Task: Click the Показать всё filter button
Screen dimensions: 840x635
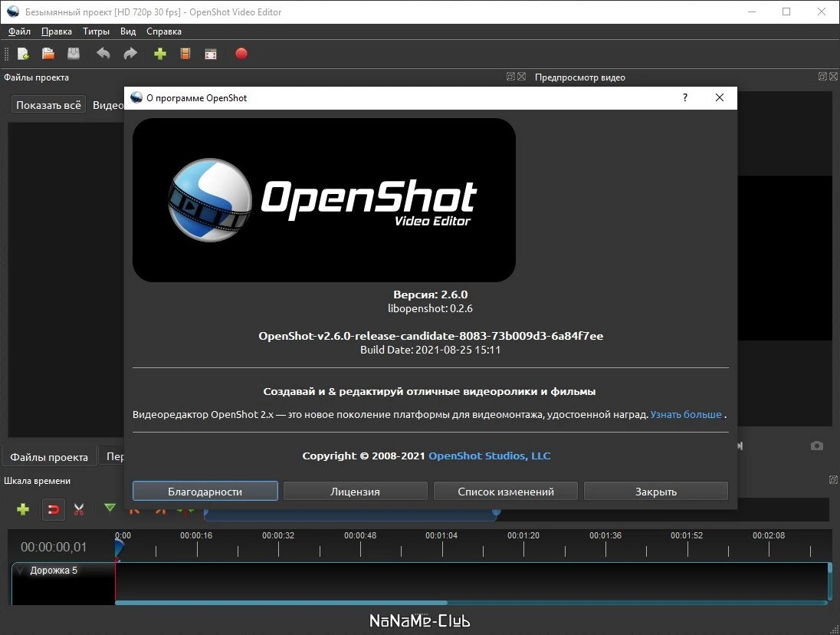Action: [x=48, y=105]
